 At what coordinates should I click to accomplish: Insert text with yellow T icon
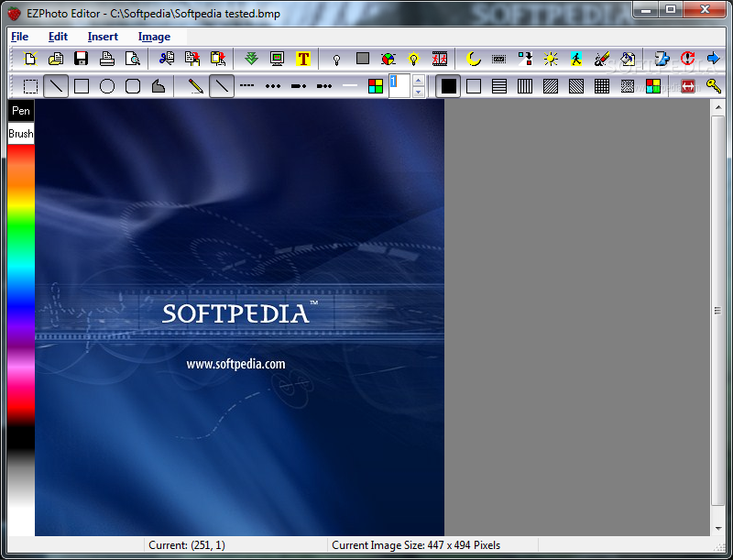(303, 59)
